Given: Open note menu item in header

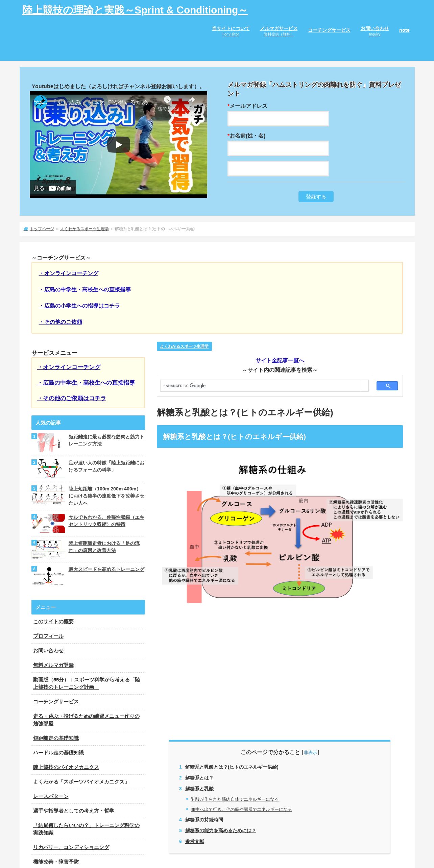Looking at the screenshot, I should pos(404,30).
